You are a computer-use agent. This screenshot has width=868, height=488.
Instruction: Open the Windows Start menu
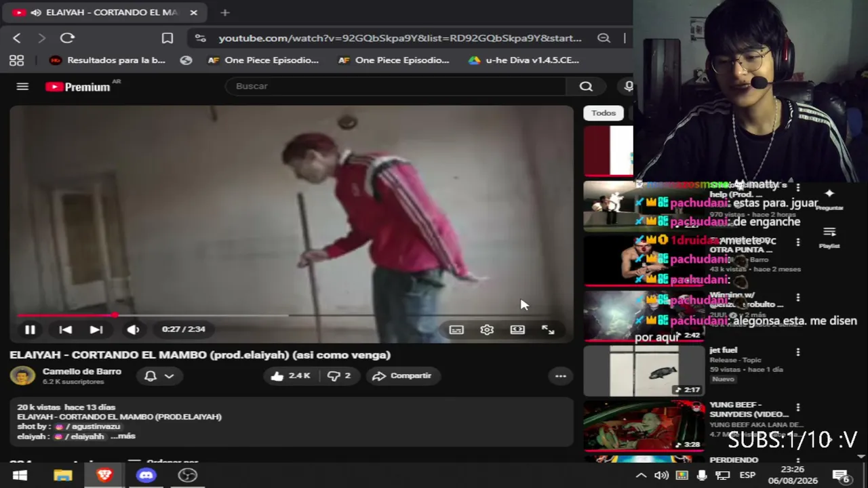(20, 475)
